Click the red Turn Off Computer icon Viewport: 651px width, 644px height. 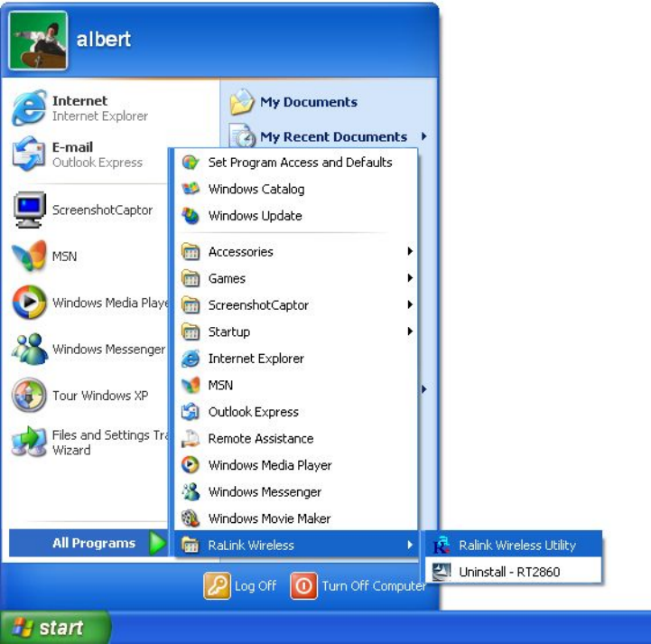(303, 586)
